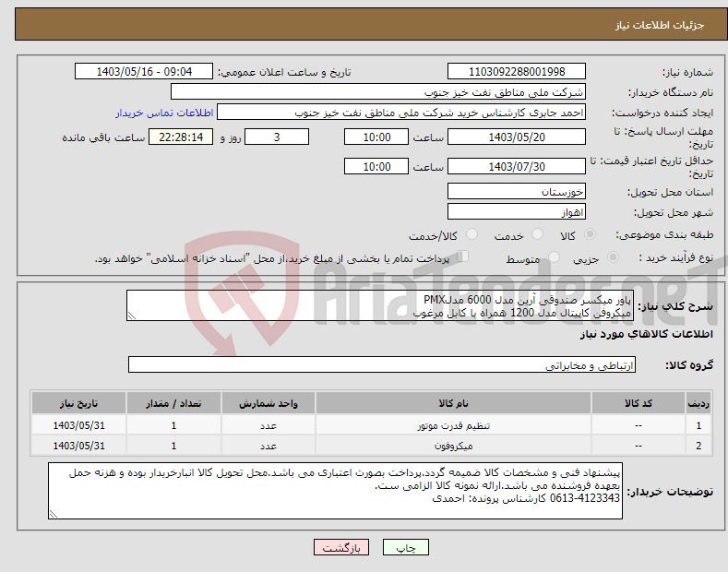
Task: Click the عدد unit in the میکروفون row
Action: pos(269,446)
